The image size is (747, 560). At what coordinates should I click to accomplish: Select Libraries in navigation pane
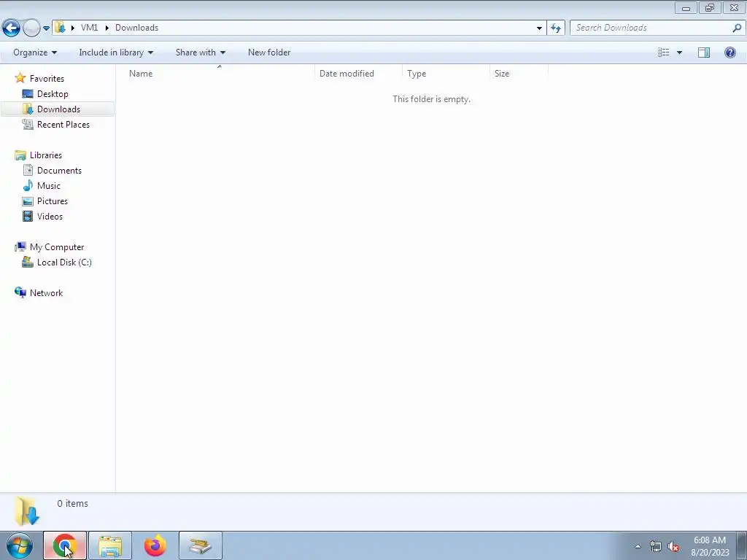pyautogui.click(x=46, y=155)
